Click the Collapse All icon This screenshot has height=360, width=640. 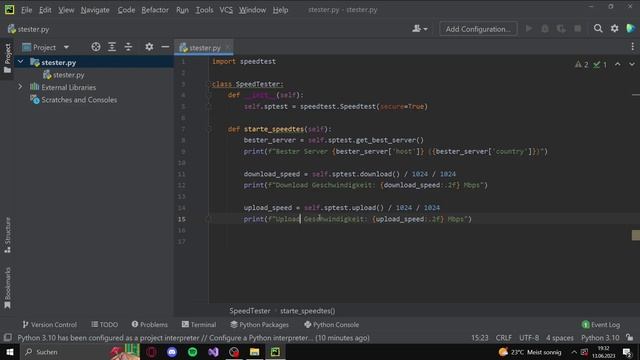pos(128,47)
